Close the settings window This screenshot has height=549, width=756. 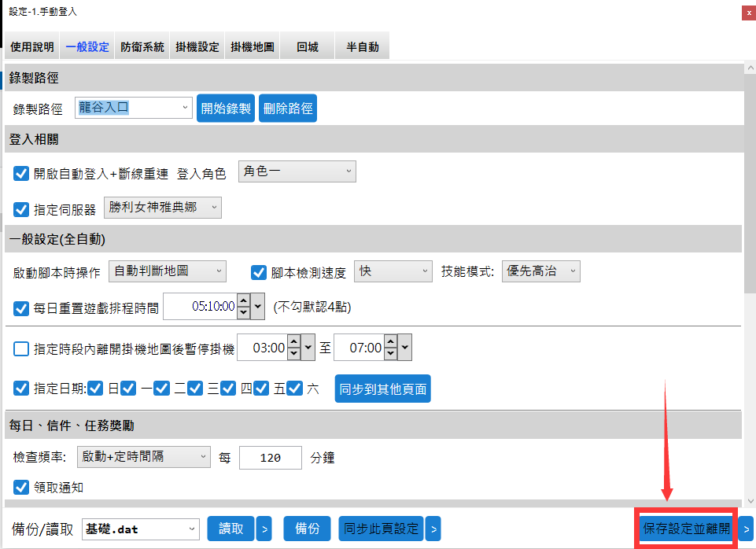747,13
